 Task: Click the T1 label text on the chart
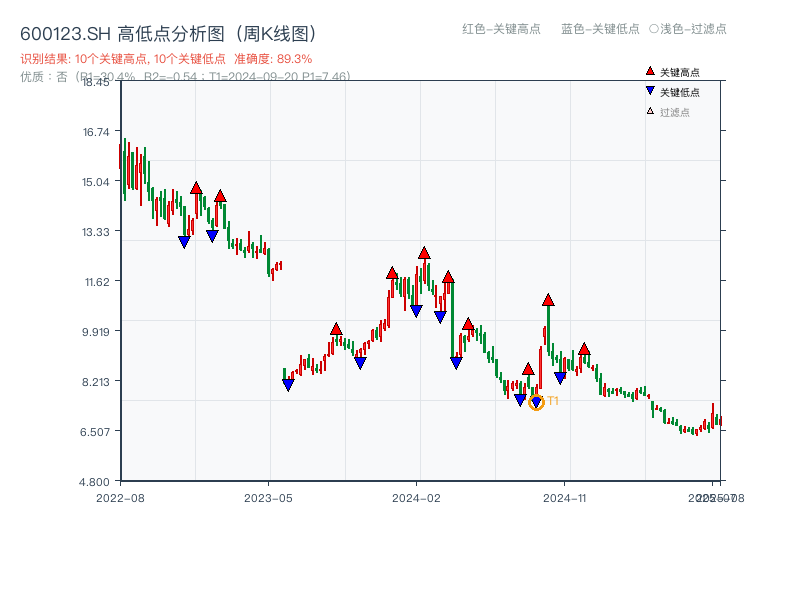point(551,400)
